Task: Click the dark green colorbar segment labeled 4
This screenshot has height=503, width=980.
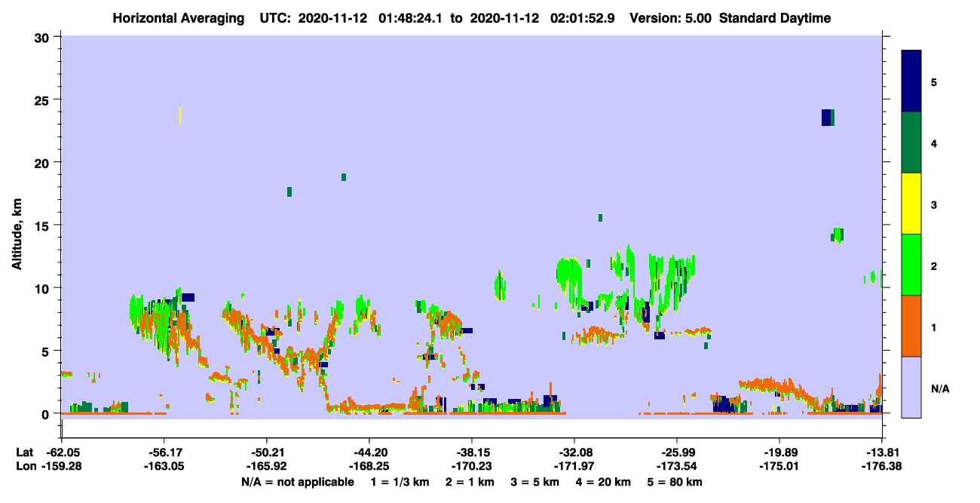Action: pyautogui.click(x=911, y=143)
